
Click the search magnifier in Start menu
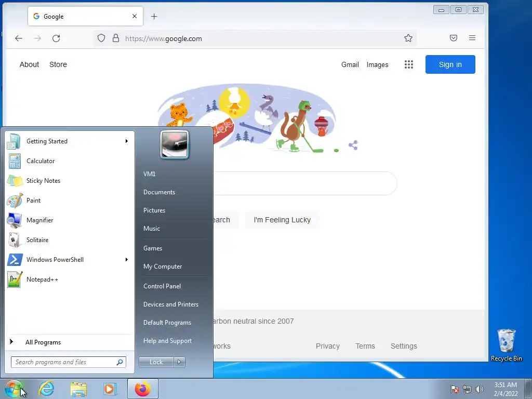120,362
